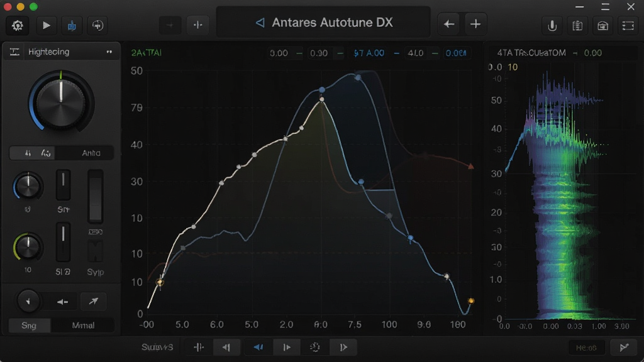Select the orange end node at graph right

point(471,301)
